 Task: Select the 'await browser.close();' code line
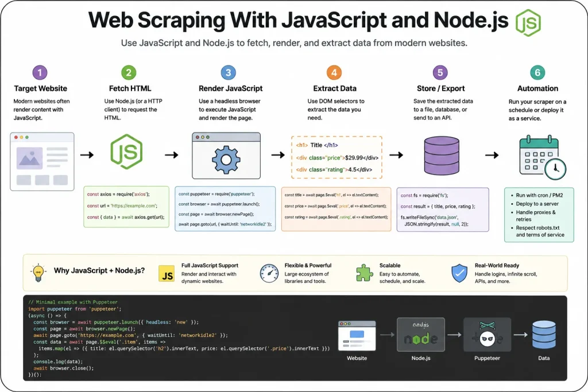[63, 368]
